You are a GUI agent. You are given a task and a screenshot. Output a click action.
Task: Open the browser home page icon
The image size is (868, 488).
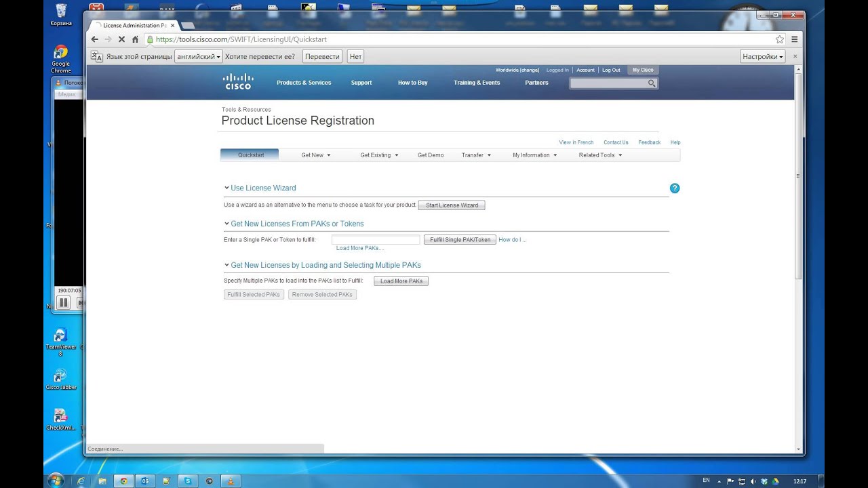pos(135,39)
